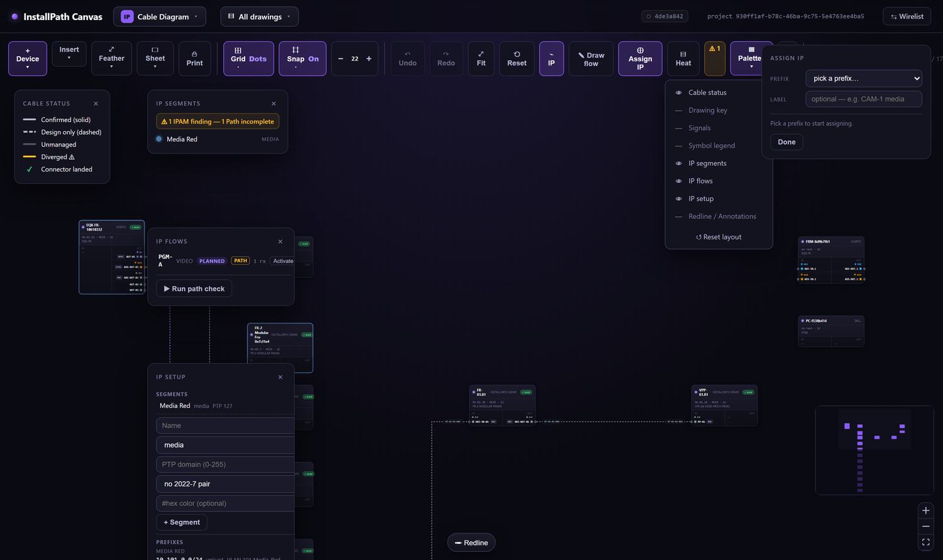Close the Cable Status panel

tap(96, 104)
